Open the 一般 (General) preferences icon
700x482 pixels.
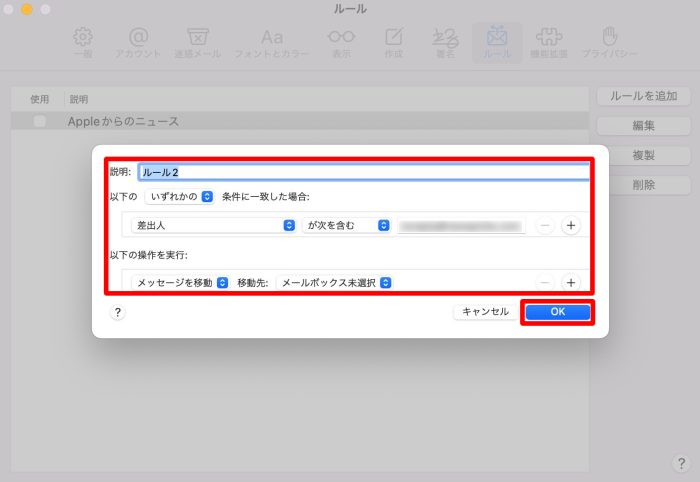pos(84,42)
